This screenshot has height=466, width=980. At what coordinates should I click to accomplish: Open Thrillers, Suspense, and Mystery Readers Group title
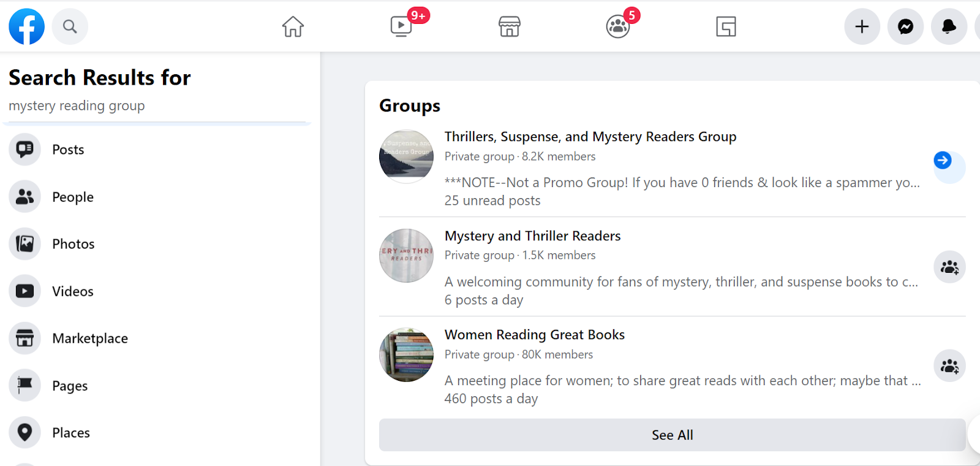pos(590,137)
